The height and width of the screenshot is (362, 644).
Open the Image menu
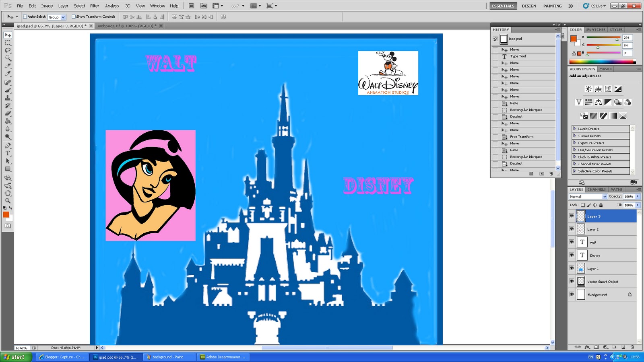(47, 6)
